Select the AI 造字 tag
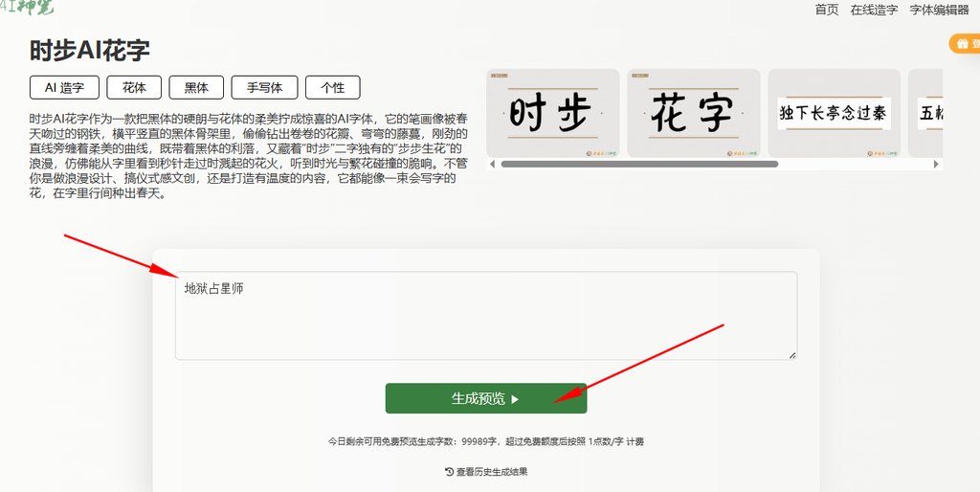980x492 pixels. [x=64, y=87]
